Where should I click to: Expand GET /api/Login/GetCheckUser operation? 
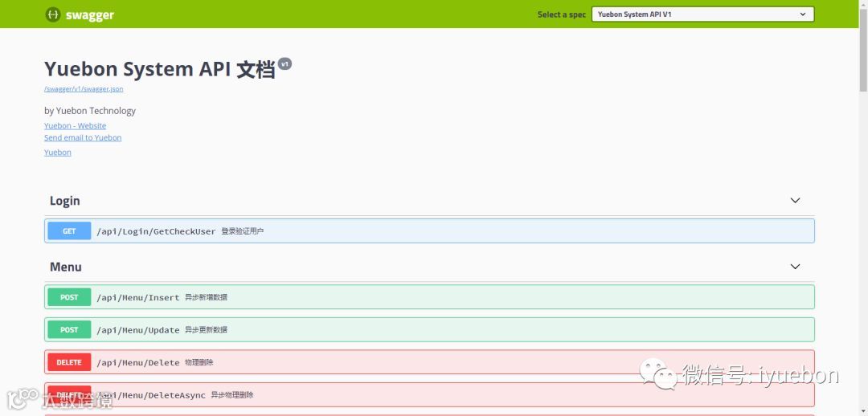[x=429, y=230]
